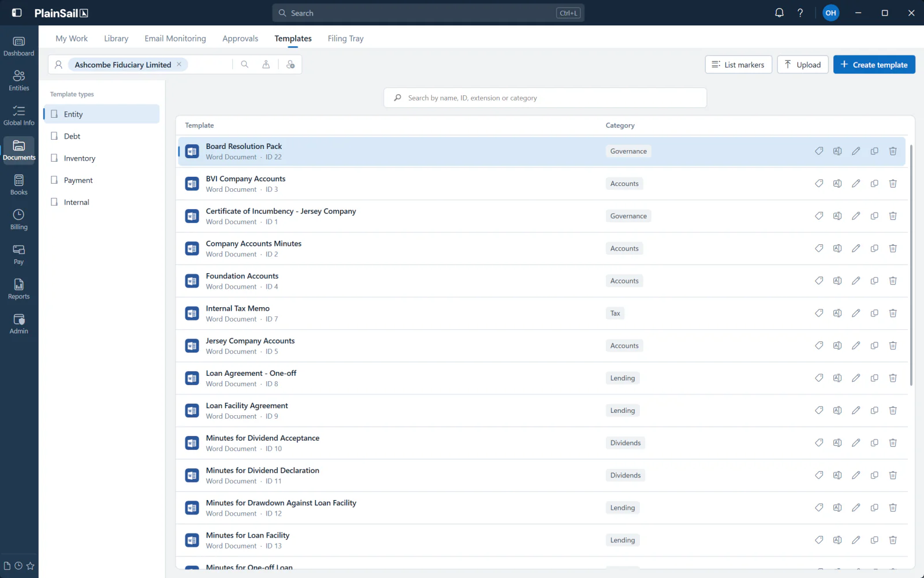Screen dimensions: 924x578
Task: Edit the Jersey Company Accounts template
Action: click(856, 345)
